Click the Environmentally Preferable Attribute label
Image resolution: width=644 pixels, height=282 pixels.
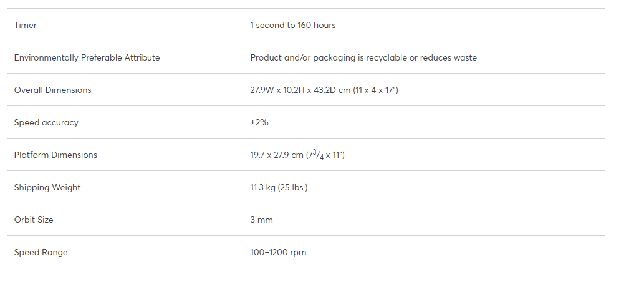(x=87, y=57)
